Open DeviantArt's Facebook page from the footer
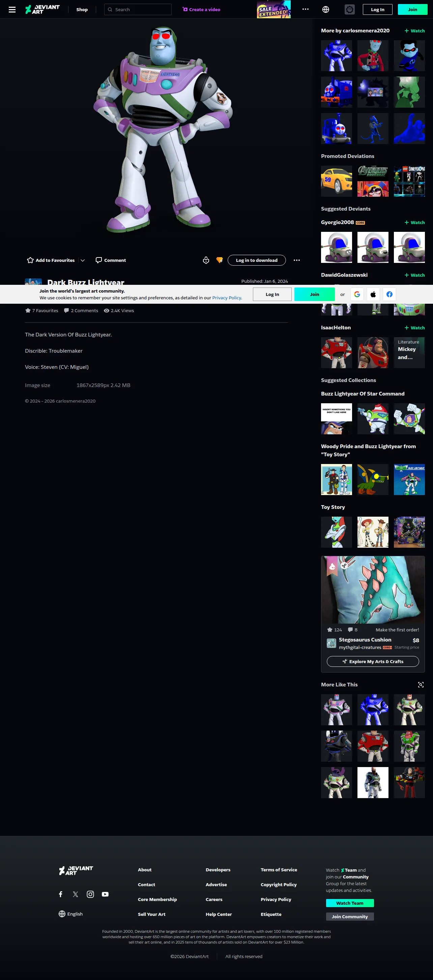Viewport: 433px width, 980px height. click(x=61, y=894)
